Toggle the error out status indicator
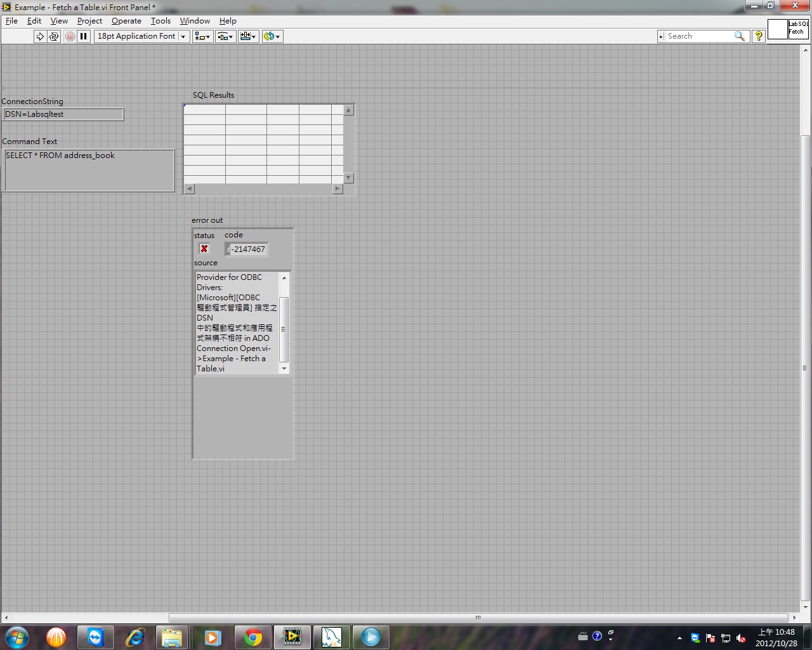Image resolution: width=812 pixels, height=650 pixels. click(x=204, y=249)
